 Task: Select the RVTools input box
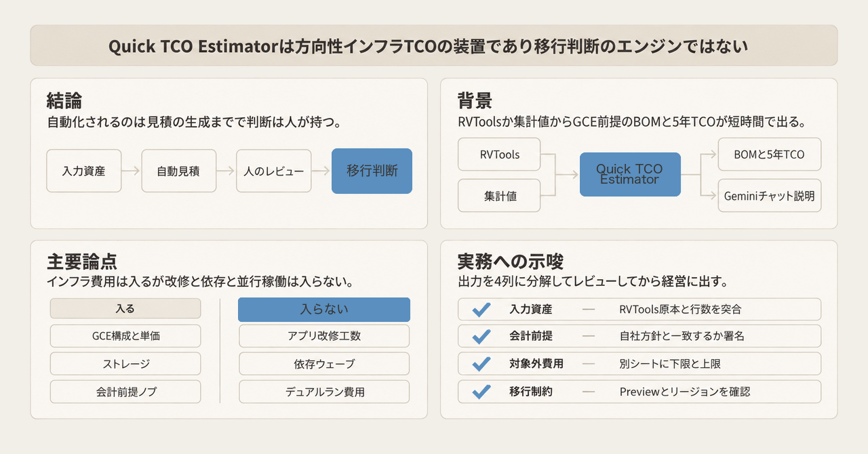pos(500,154)
